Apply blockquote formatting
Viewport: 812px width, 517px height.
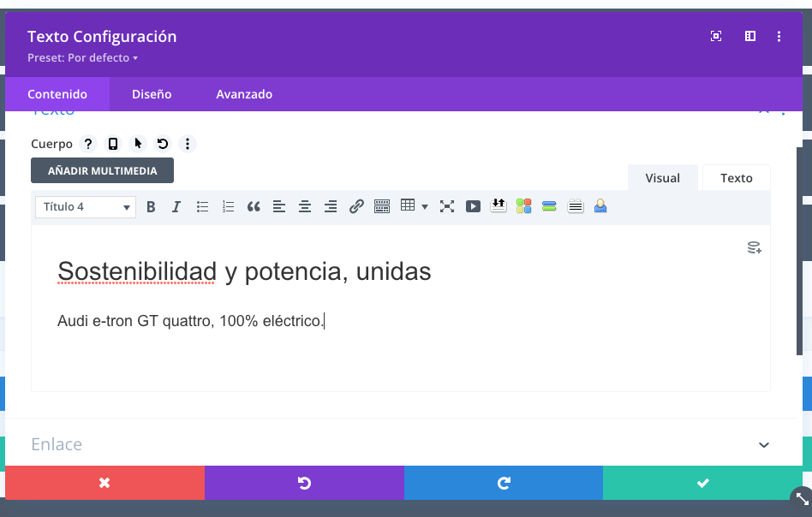tap(254, 207)
